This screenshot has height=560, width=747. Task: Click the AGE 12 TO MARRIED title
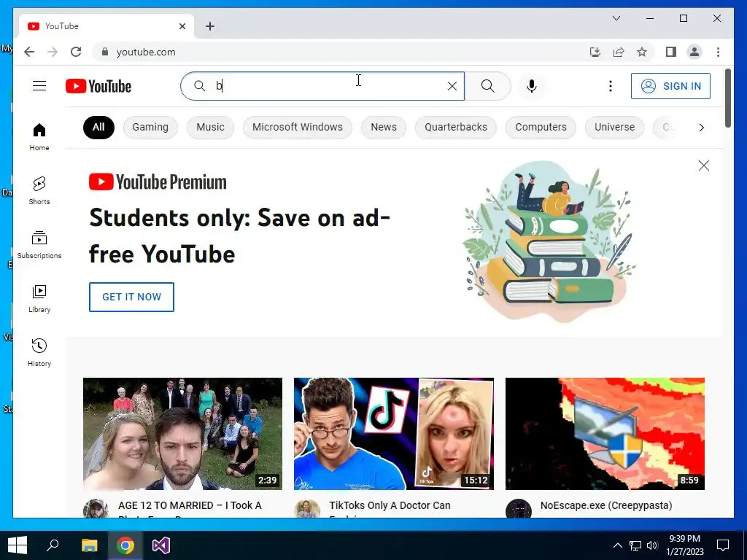click(x=190, y=505)
